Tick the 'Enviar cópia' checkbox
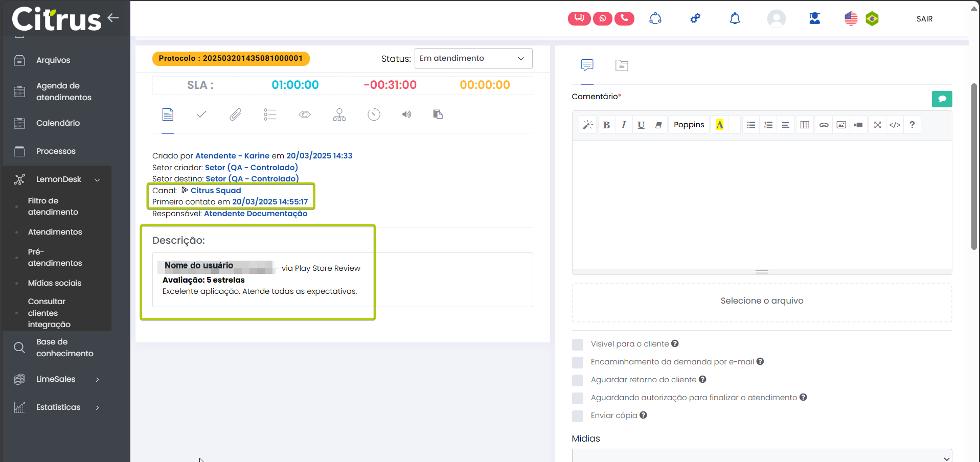980x462 pixels. pos(578,416)
